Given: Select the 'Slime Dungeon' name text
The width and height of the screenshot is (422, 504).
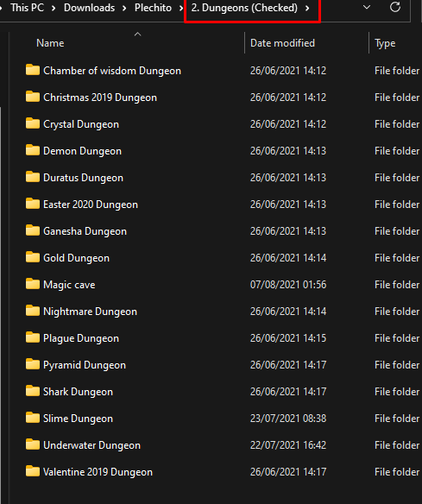Looking at the screenshot, I should (79, 419).
